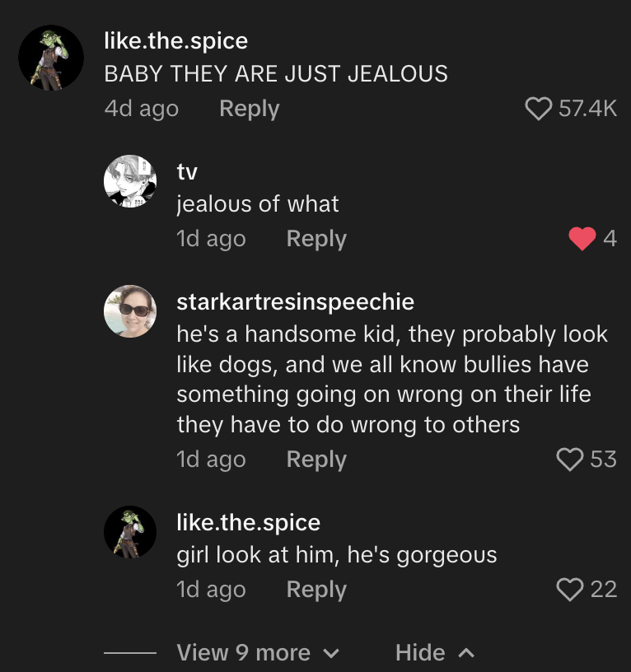Reply to the top like.the.spice comment

249,109
